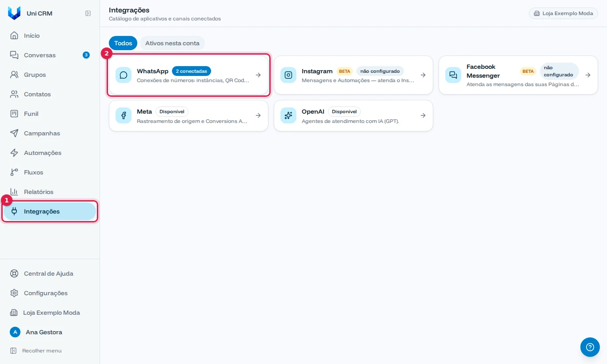Click the Instagram não configurado badge
Viewport: 607px width, 364px height.
(x=380, y=71)
